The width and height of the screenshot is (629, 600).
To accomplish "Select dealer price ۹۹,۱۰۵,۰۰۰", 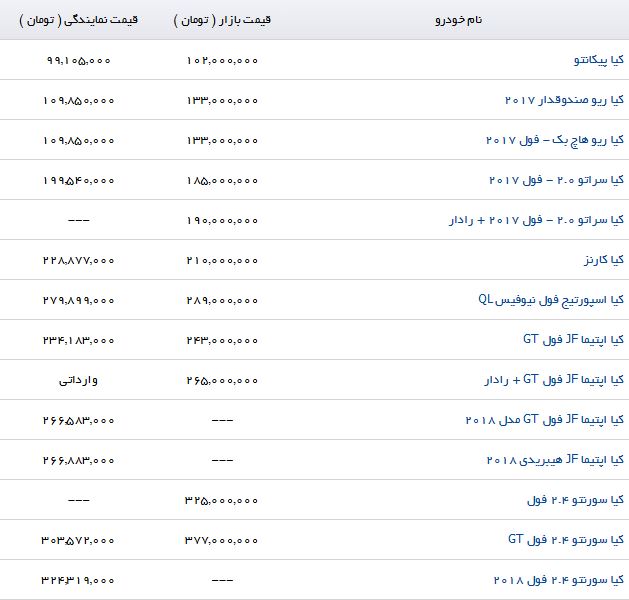I will coord(79,61).
